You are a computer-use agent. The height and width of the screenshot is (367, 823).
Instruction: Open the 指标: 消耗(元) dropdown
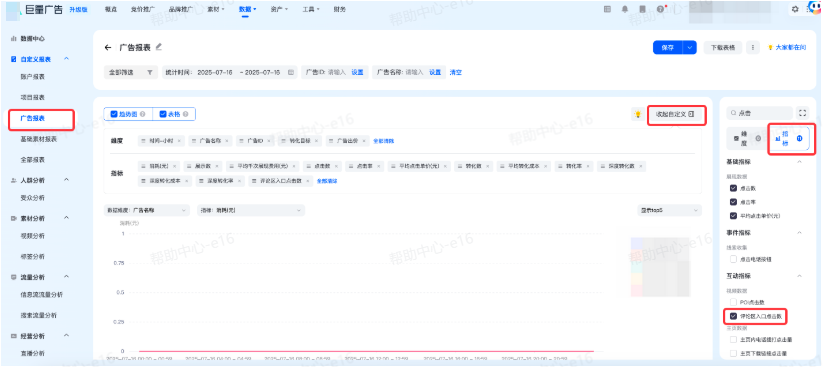[x=251, y=210]
